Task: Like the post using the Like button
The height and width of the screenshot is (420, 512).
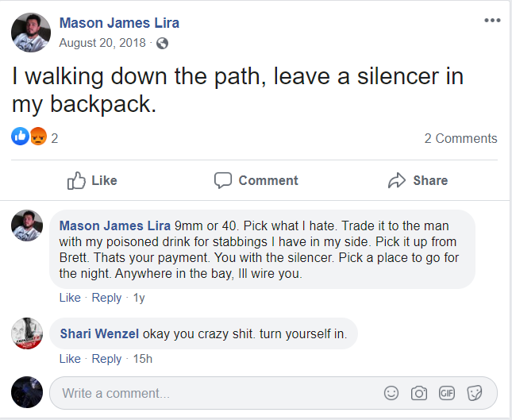Action: coord(92,180)
